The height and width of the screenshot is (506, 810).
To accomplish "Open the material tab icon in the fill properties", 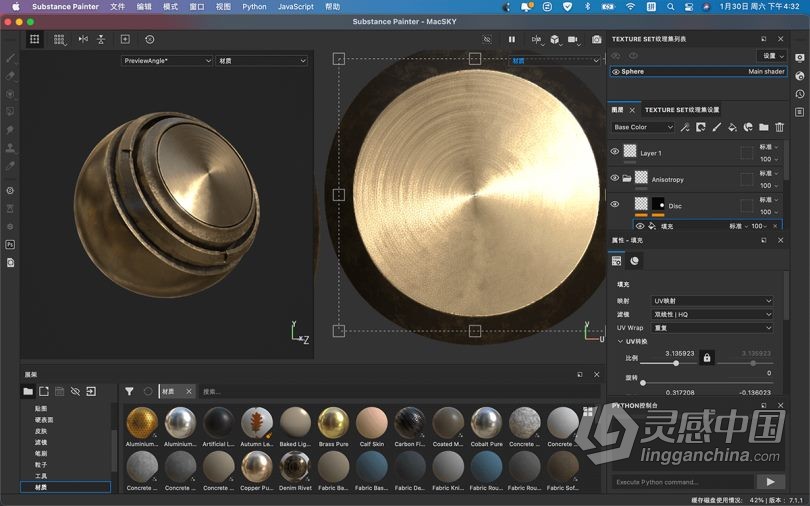I will [634, 261].
